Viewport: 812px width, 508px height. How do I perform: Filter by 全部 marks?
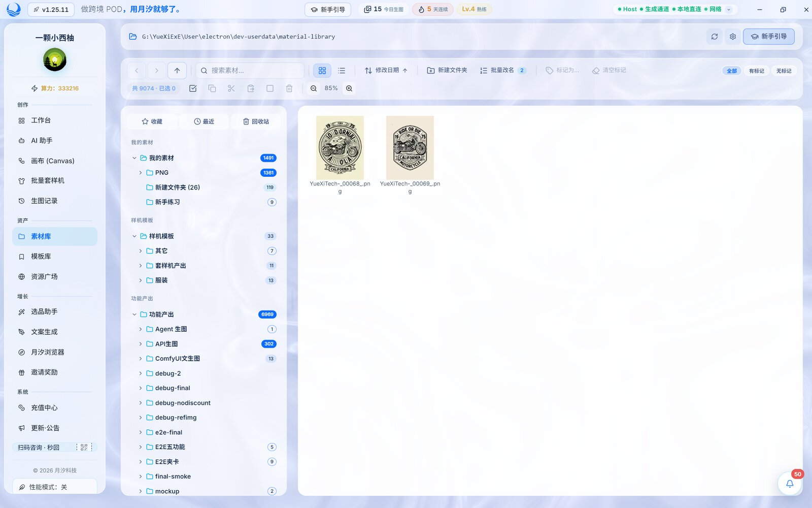point(731,71)
